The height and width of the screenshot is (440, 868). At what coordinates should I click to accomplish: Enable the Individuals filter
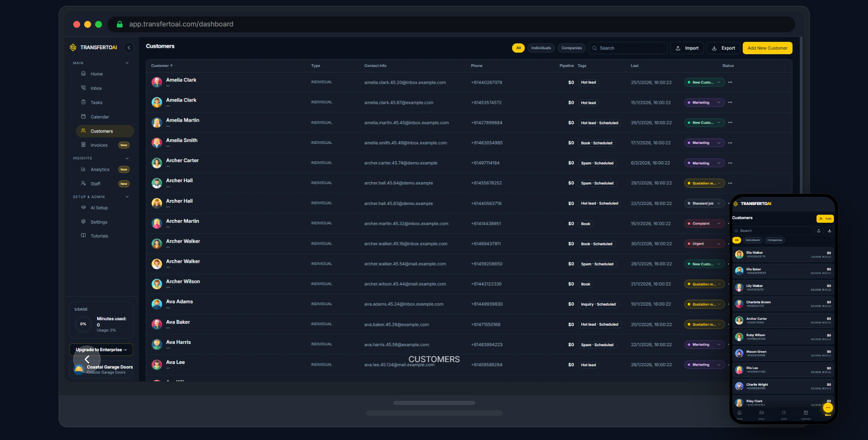pyautogui.click(x=541, y=48)
